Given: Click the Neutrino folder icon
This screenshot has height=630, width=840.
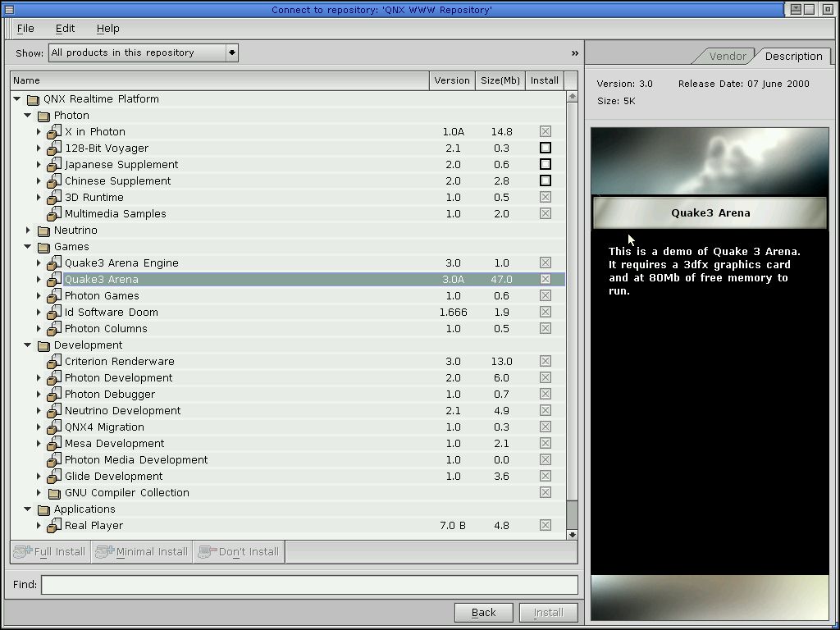Looking at the screenshot, I should click(43, 231).
